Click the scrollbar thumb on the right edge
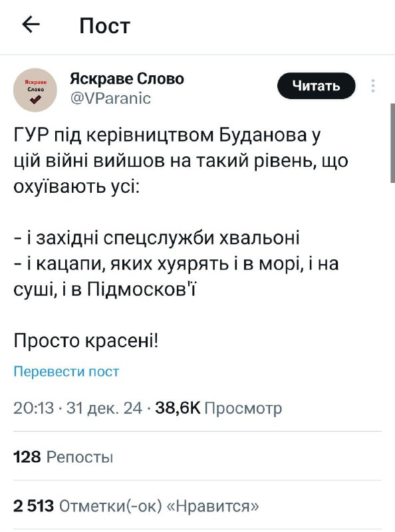The height and width of the screenshot is (532, 395). 393,143
